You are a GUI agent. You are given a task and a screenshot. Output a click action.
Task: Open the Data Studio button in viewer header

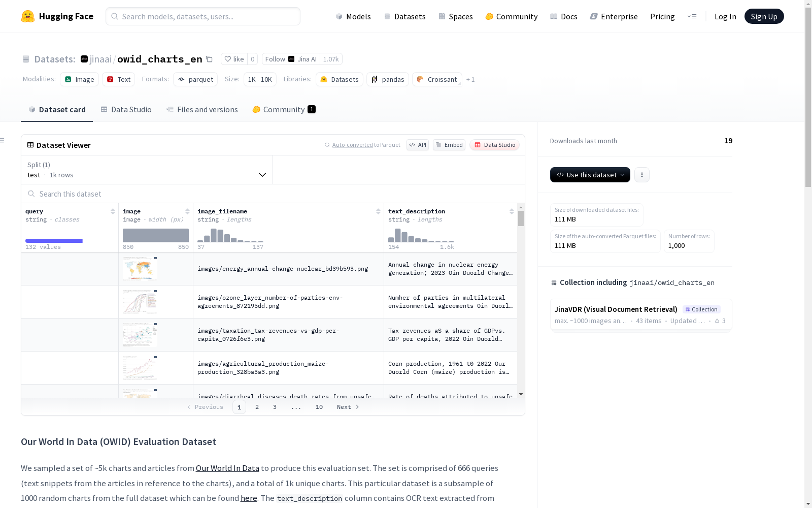click(495, 145)
